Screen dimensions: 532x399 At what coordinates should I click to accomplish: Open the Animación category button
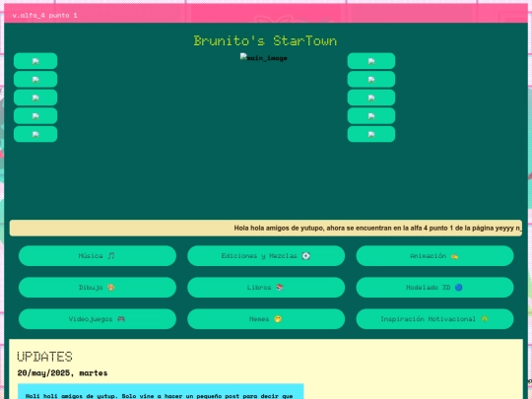(x=434, y=256)
